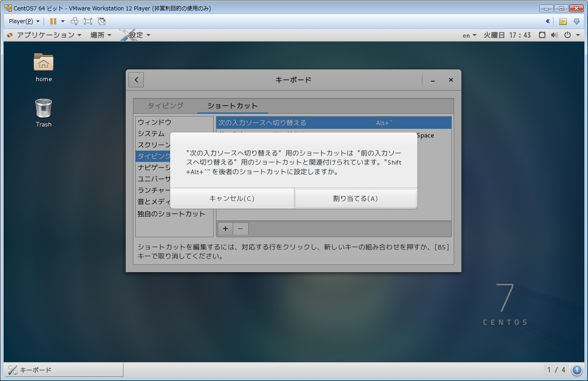Select ウィンドウ in the shortcut category list
588x381 pixels.
(x=155, y=122)
